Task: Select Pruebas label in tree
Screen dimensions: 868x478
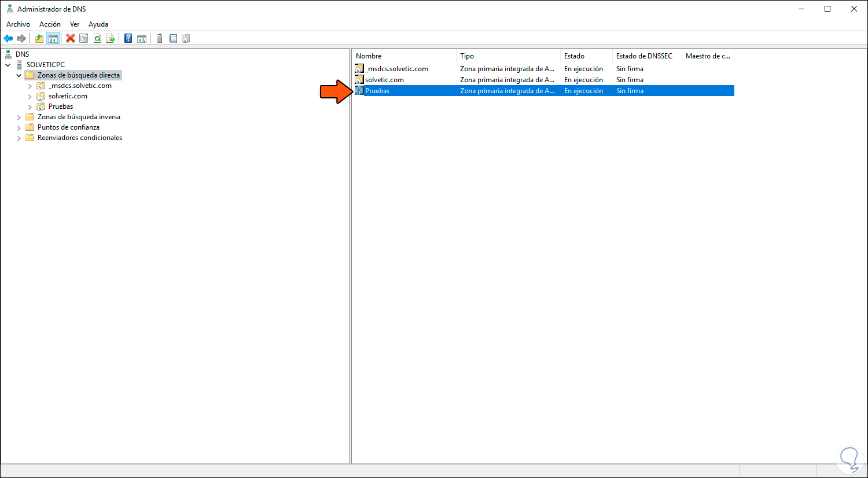Action: (61, 106)
